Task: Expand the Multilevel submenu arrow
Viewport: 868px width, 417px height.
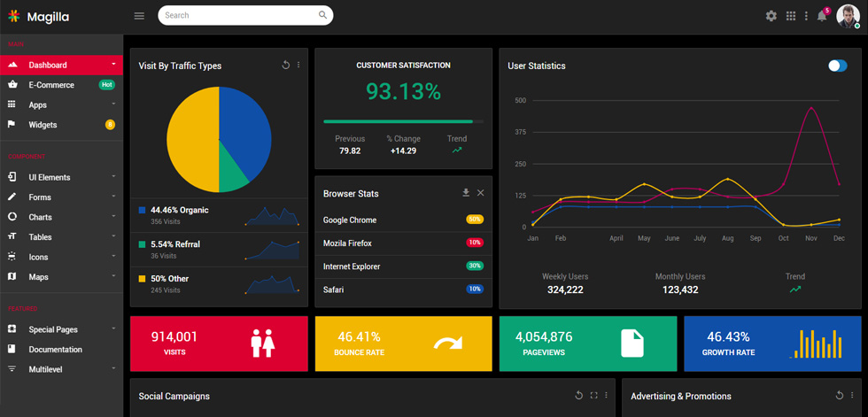Action: click(113, 368)
